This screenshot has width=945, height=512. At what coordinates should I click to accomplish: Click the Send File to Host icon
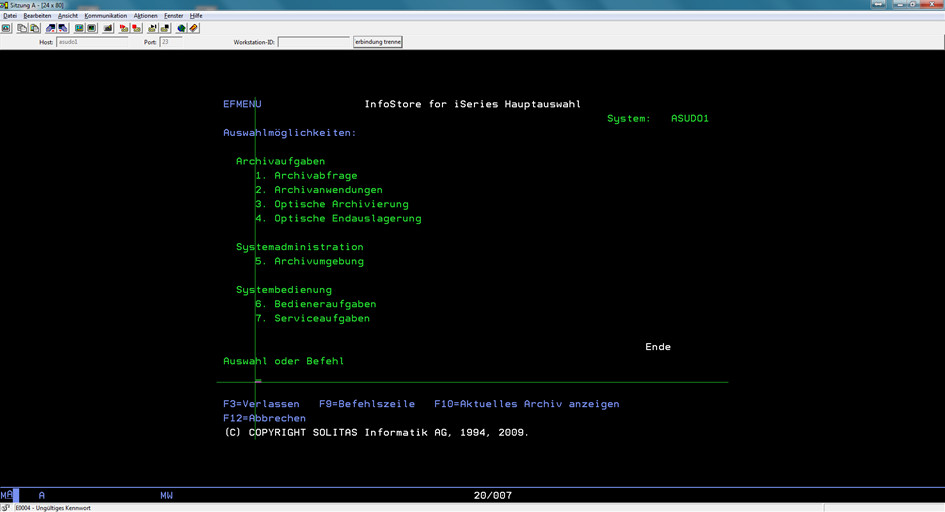[x=50, y=28]
